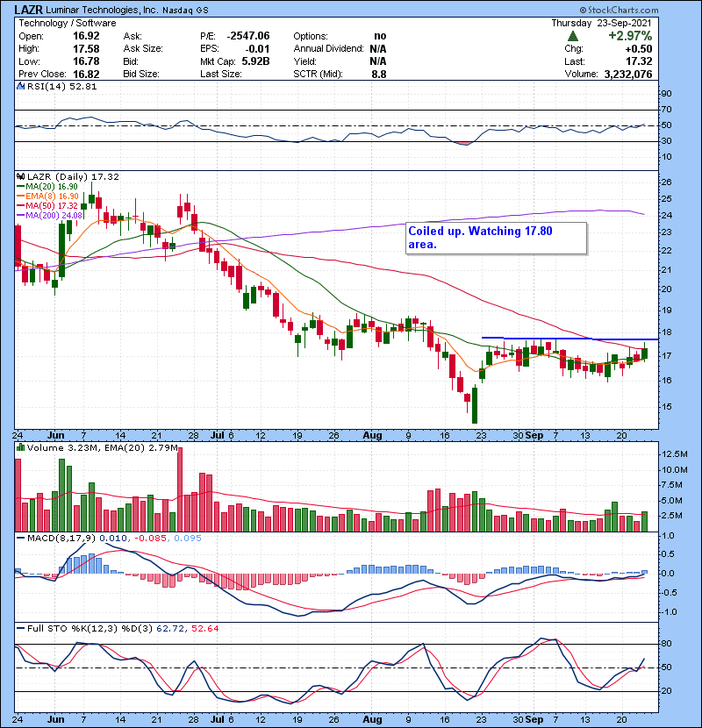This screenshot has height=728, width=702.
Task: Click the 12.5M volume axis label
Action: point(674,454)
